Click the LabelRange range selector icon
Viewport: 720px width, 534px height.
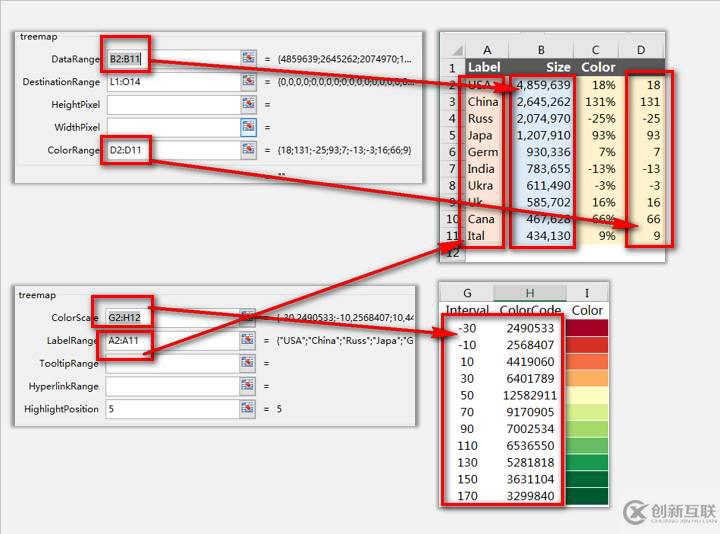pyautogui.click(x=248, y=341)
